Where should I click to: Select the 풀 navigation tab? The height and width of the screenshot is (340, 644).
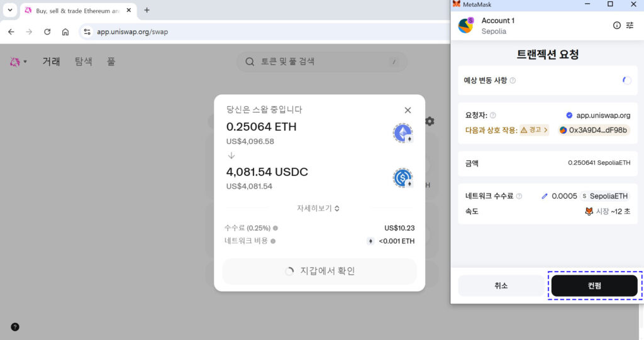[111, 62]
